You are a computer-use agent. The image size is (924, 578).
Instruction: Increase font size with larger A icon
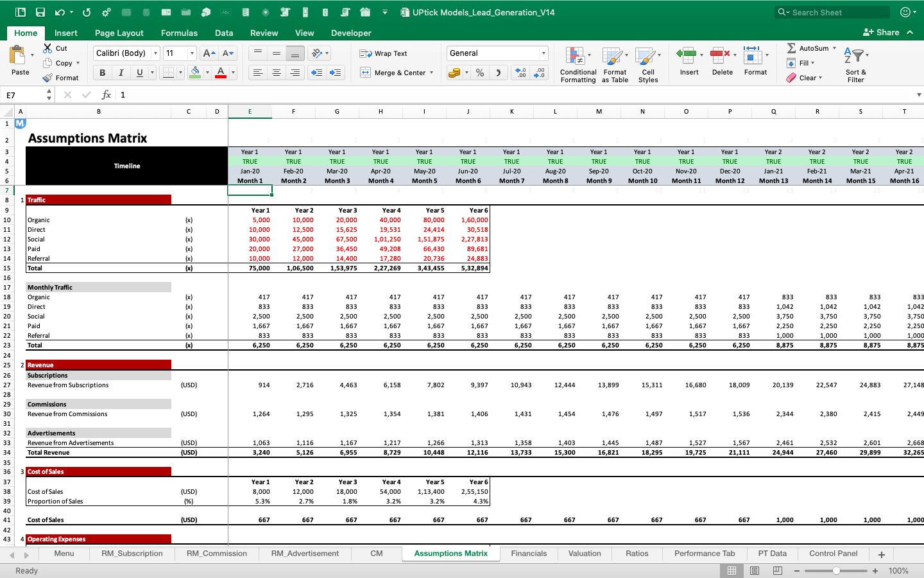click(209, 53)
